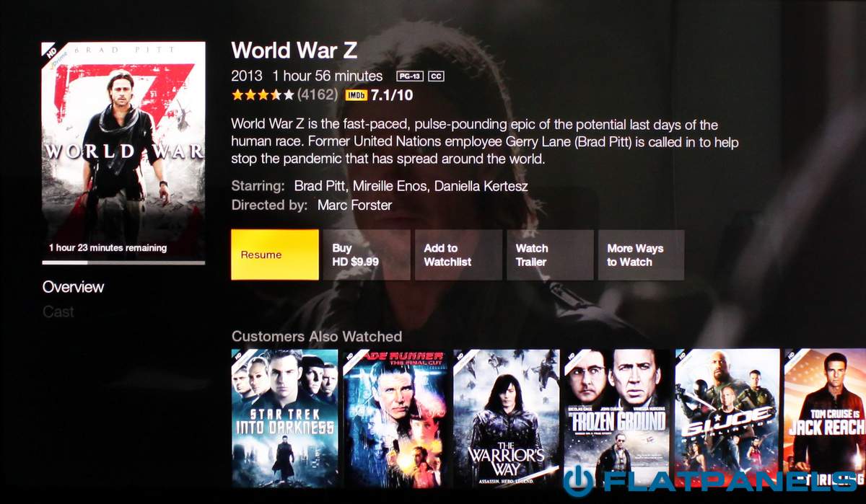Open More Ways to Watch
The width and height of the screenshot is (866, 504).
(641, 255)
